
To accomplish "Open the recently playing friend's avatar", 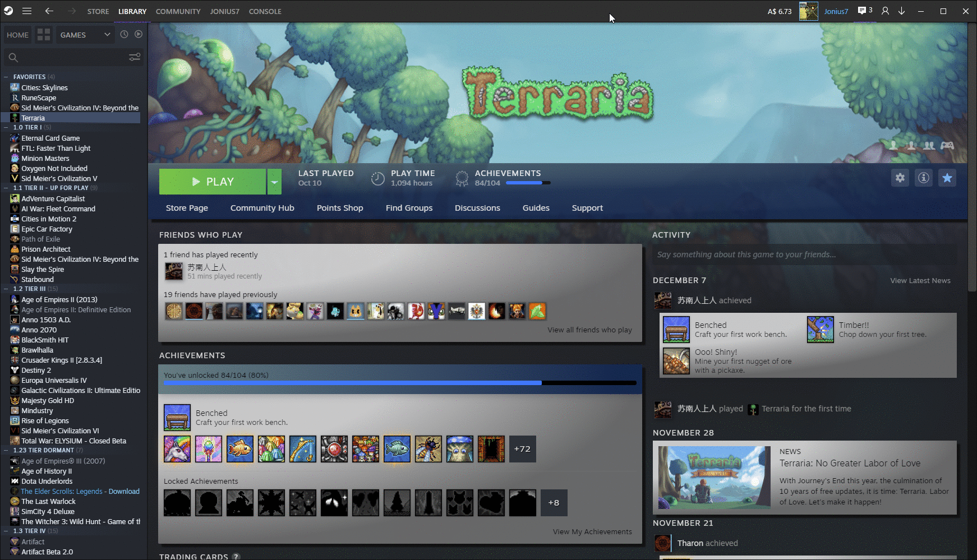I will (x=174, y=271).
